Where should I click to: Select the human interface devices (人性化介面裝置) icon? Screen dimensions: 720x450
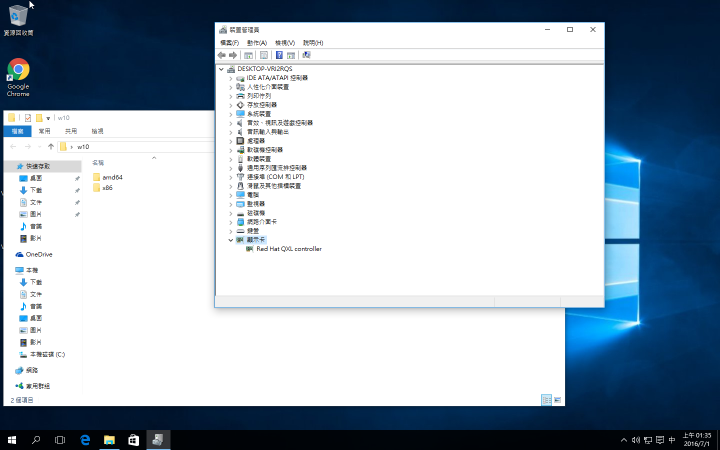pos(240,87)
